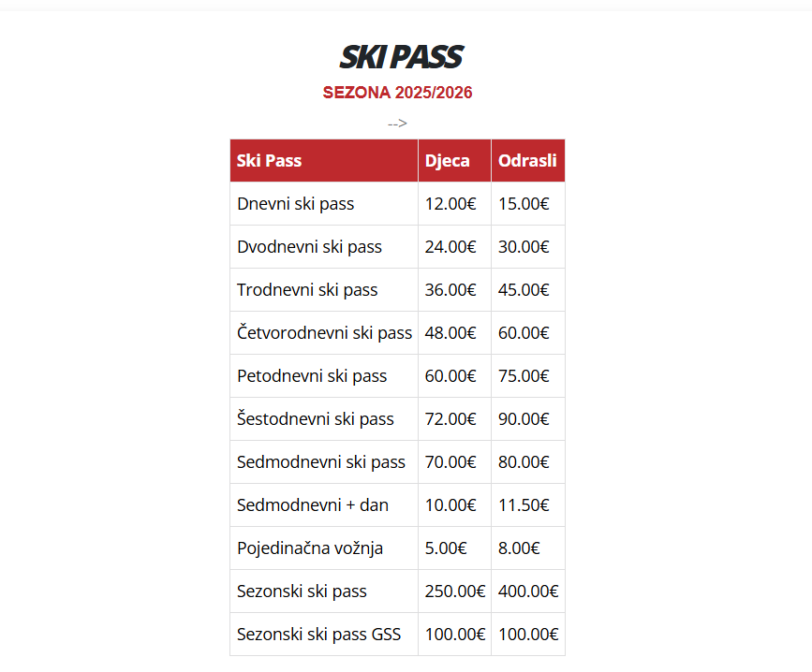Screen dimensions: 812x672
Task: Click the Sedmodnevni + dan row label
Action: click(x=313, y=505)
